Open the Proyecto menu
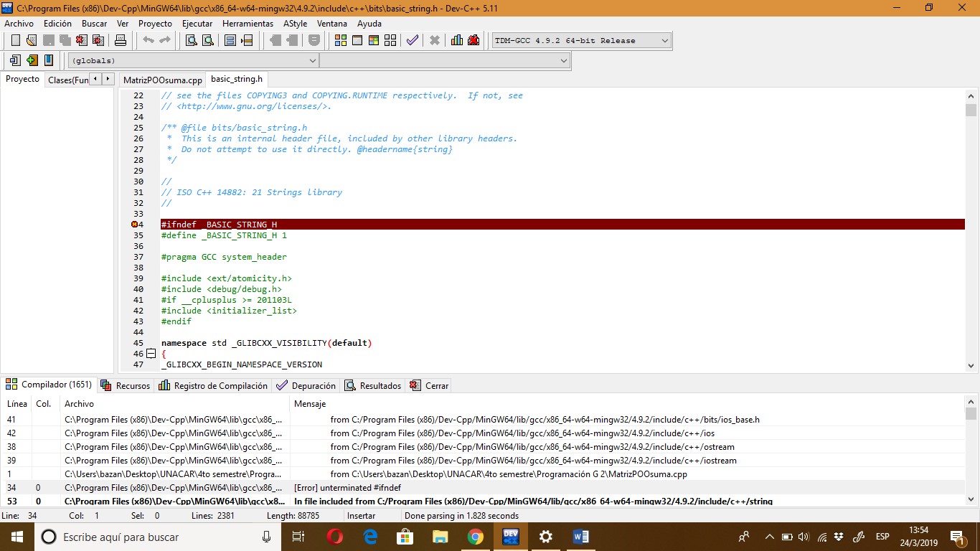This screenshot has height=551, width=980. 155,23
